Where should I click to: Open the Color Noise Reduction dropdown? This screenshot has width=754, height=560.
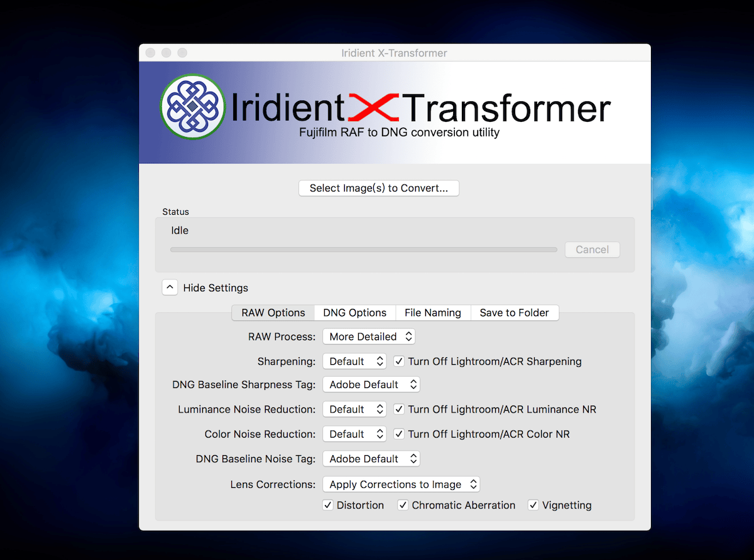pos(354,434)
